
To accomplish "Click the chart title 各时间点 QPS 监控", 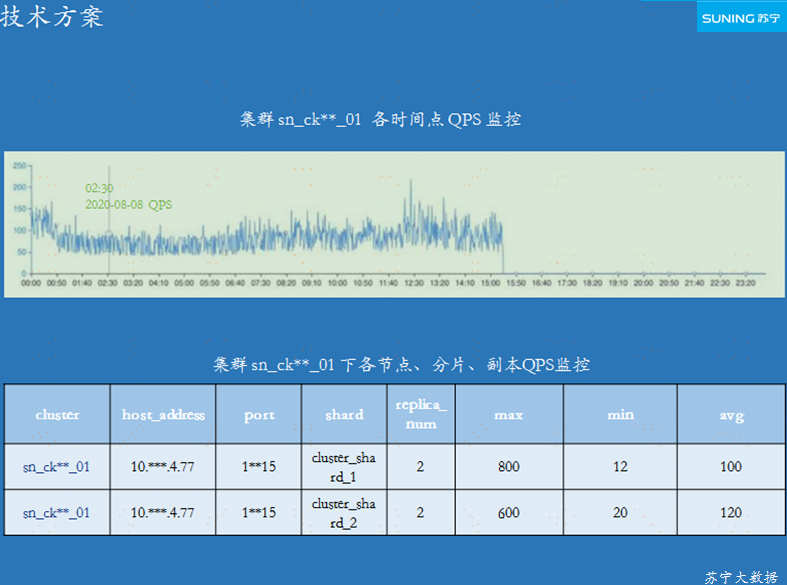I will tap(446, 119).
